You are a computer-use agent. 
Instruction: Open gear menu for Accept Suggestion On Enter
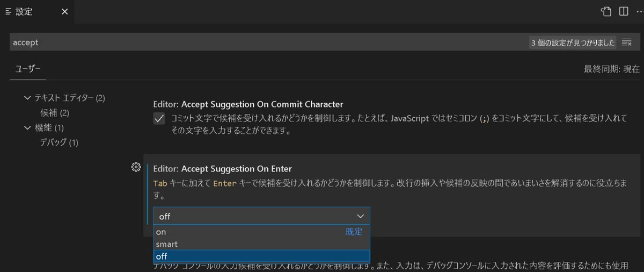point(136,167)
